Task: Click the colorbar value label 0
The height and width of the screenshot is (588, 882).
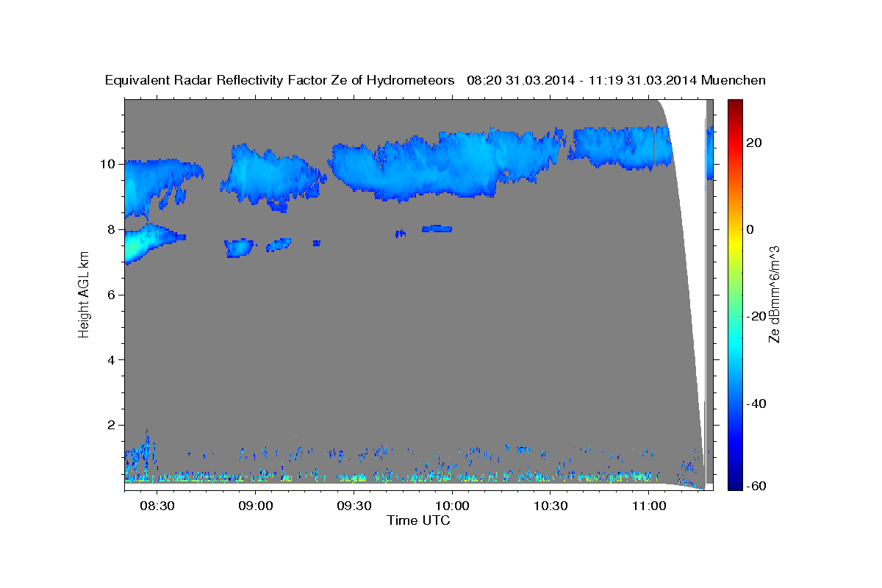Action: tap(751, 229)
